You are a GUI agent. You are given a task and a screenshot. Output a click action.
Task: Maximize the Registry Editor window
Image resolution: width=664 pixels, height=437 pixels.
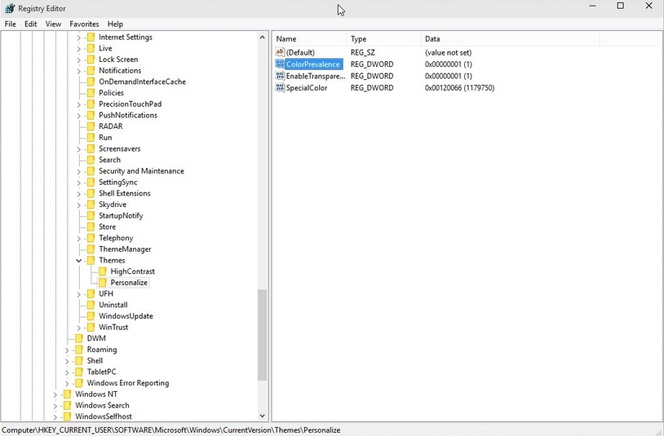tap(620, 6)
